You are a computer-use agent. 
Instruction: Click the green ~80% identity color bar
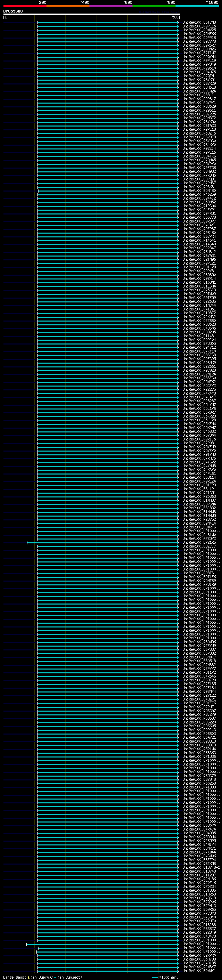[x=154, y=6]
